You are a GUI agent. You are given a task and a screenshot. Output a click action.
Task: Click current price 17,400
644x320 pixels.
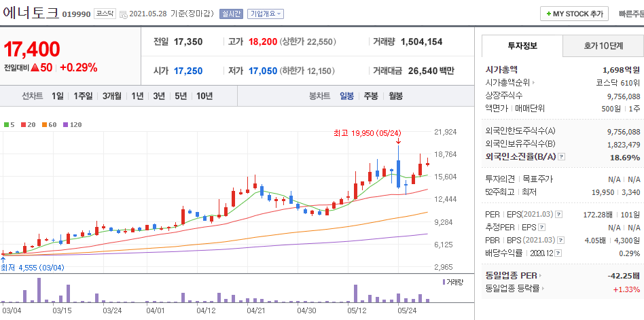pyautogui.click(x=32, y=50)
